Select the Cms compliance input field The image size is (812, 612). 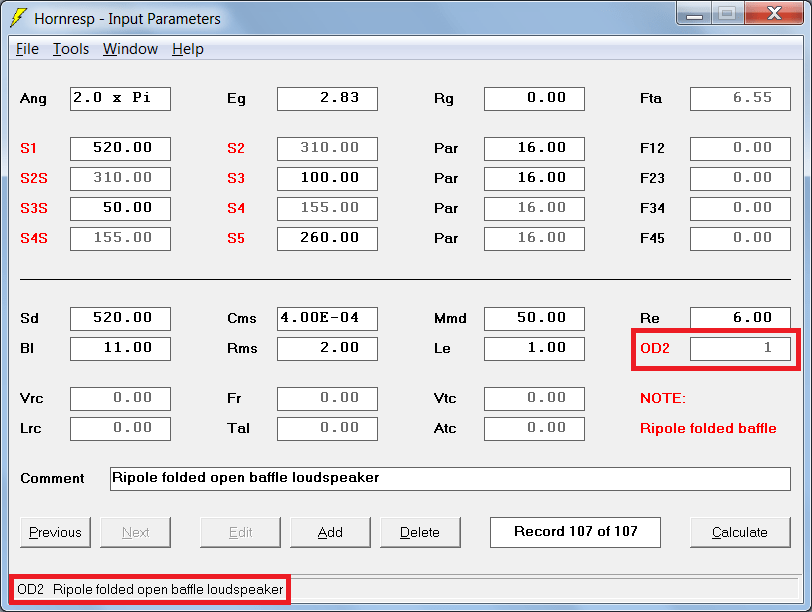[327, 318]
